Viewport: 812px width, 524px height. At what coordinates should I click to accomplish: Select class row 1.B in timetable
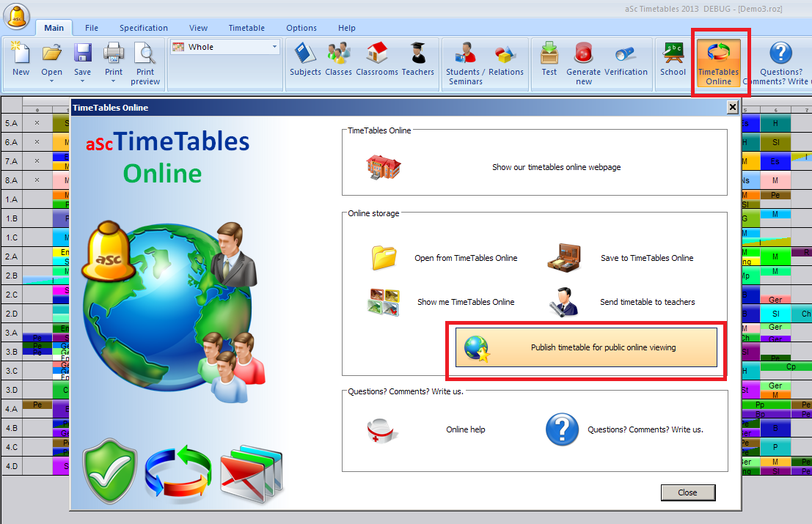pyautogui.click(x=12, y=218)
